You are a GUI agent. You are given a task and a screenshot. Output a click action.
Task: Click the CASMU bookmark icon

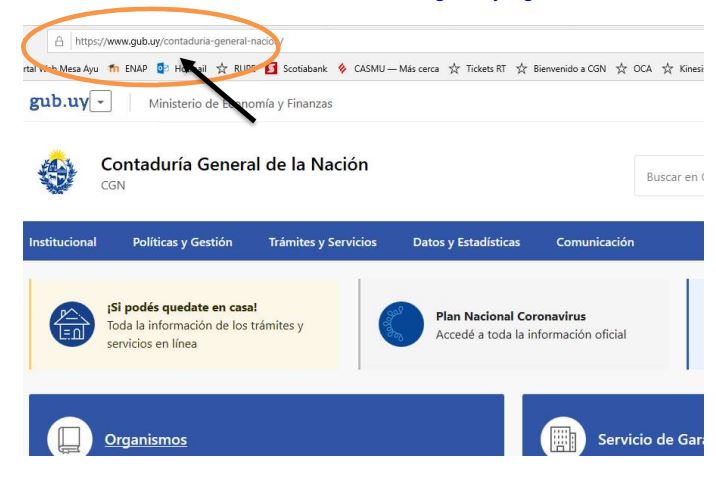coord(342,69)
